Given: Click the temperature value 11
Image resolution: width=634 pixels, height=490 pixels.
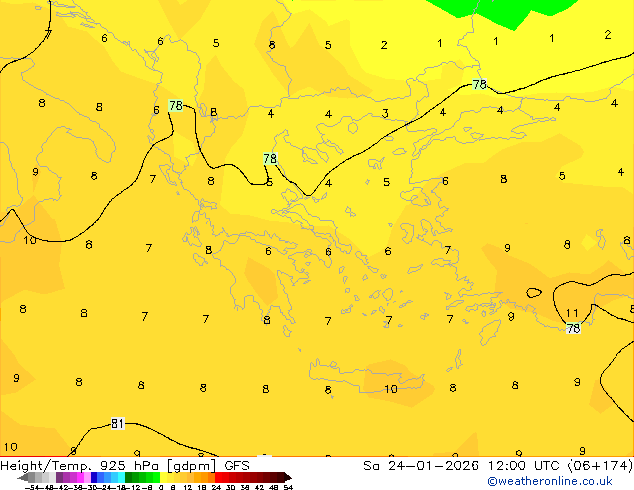Looking at the screenshot, I should point(572,313).
